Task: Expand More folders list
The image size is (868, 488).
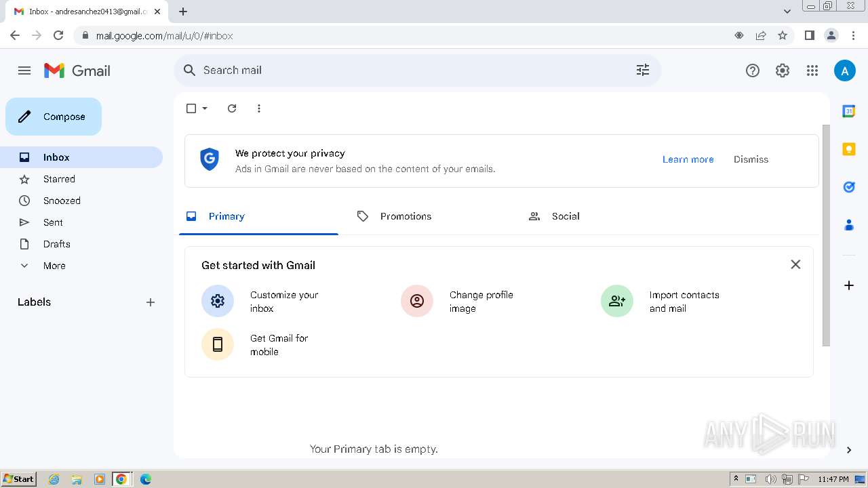Action: 81,266
